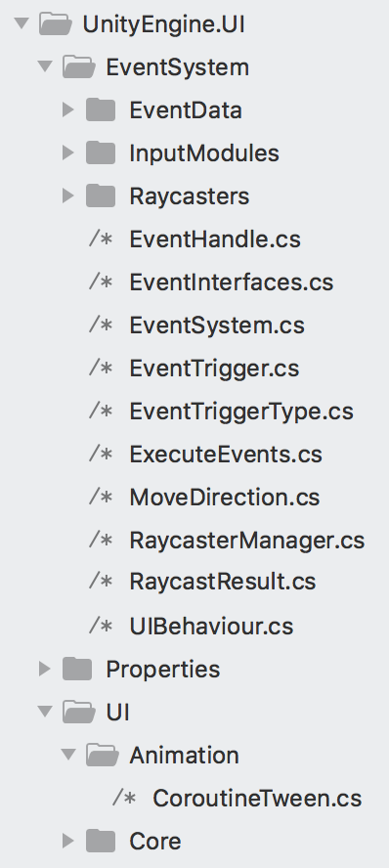This screenshot has width=389, height=868.
Task: Open ExecuteEvents.cs source file
Action: (226, 455)
